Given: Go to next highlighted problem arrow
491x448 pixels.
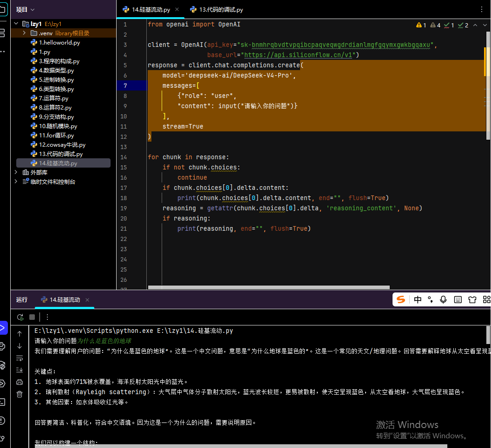Looking at the screenshot, I should point(485,25).
